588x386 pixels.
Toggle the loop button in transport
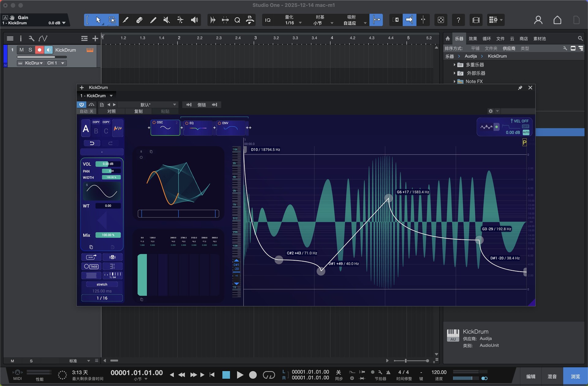pos(269,375)
